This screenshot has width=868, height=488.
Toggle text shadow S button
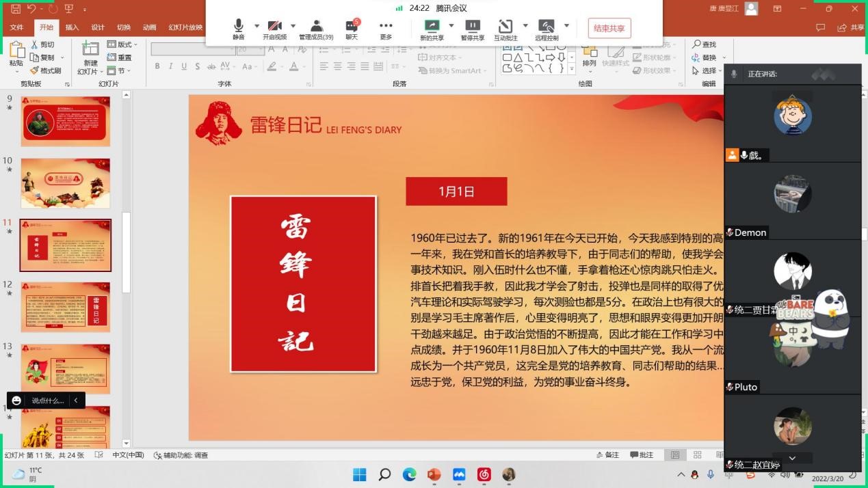pos(198,66)
